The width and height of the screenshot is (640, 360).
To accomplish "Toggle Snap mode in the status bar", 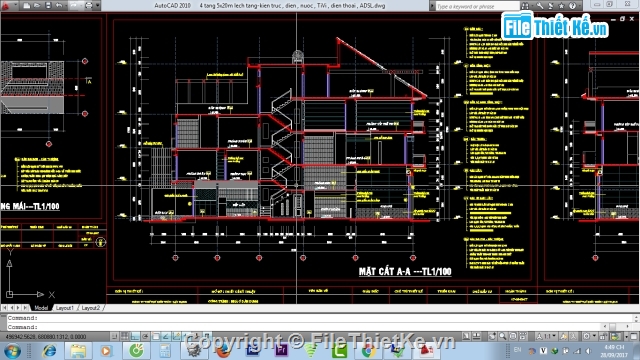I will click(x=115, y=336).
